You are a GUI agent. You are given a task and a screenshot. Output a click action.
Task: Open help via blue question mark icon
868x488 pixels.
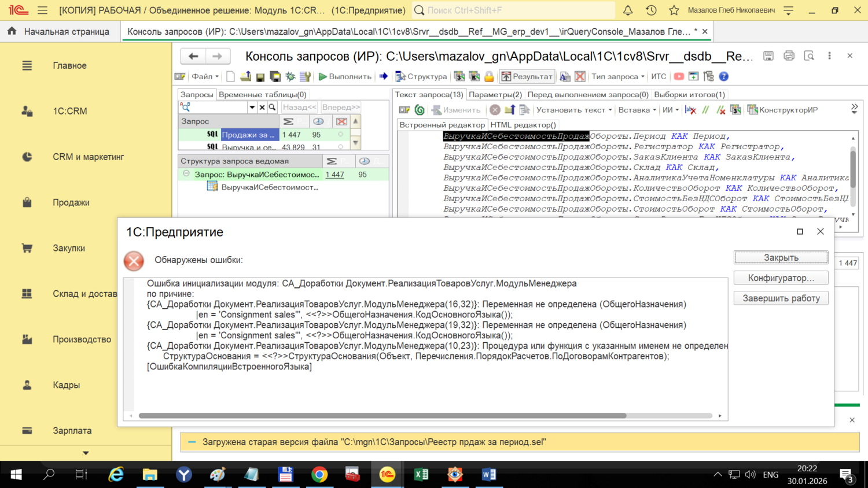(723, 76)
